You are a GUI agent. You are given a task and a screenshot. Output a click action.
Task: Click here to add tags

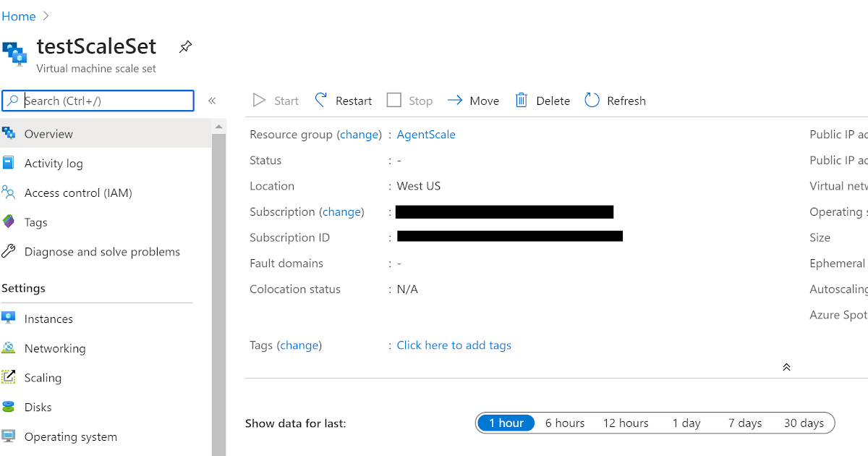point(454,345)
